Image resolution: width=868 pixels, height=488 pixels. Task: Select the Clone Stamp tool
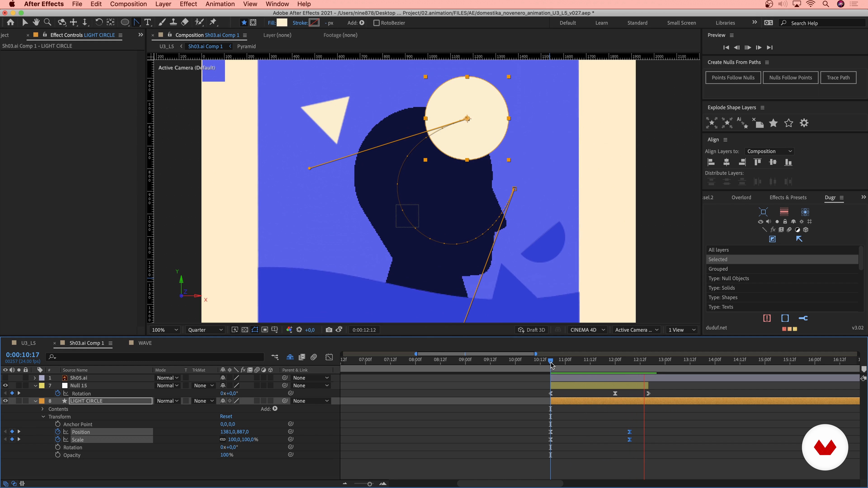173,23
